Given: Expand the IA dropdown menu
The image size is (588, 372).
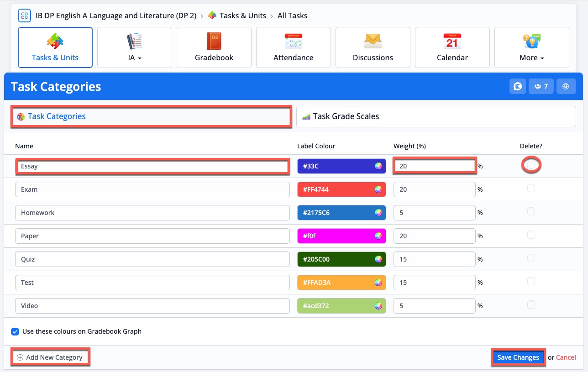Looking at the screenshot, I should point(134,47).
